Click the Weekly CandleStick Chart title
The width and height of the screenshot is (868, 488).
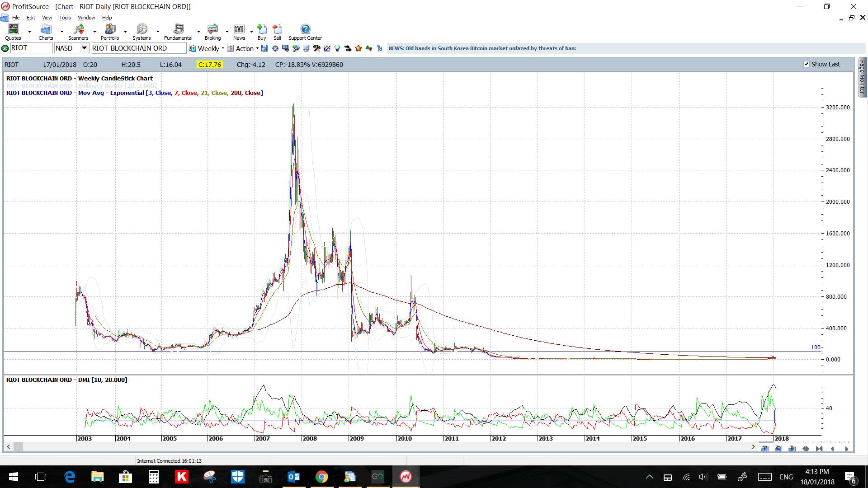(115, 78)
